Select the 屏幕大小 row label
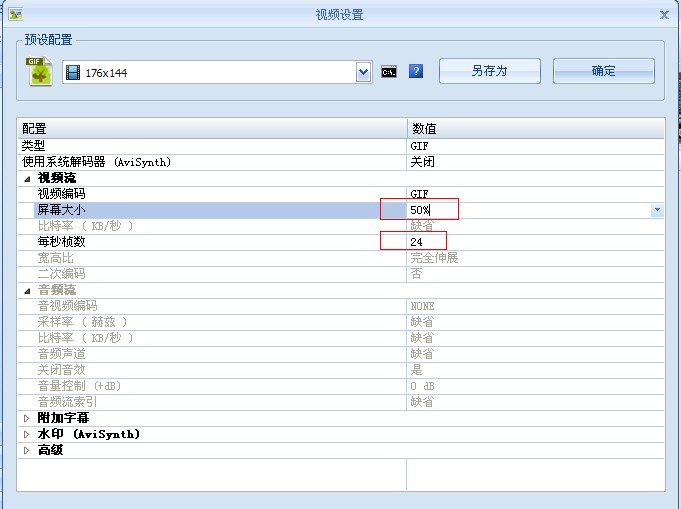Viewport: 681px width, 509px height. [61, 210]
